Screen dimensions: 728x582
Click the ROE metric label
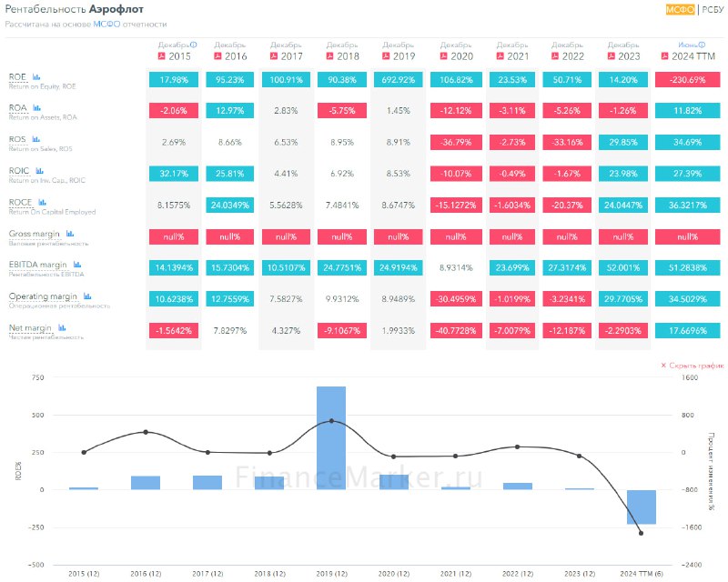click(17, 77)
